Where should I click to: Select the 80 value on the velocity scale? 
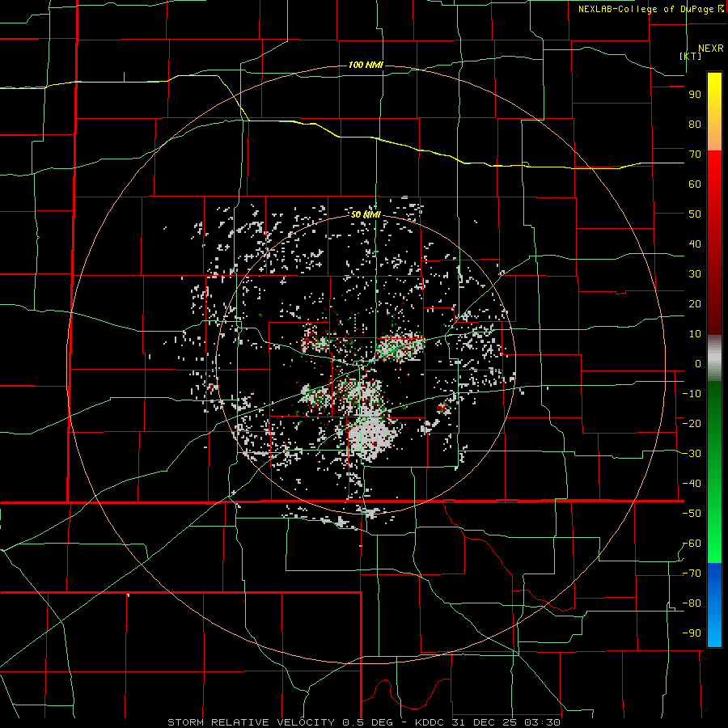click(x=695, y=125)
